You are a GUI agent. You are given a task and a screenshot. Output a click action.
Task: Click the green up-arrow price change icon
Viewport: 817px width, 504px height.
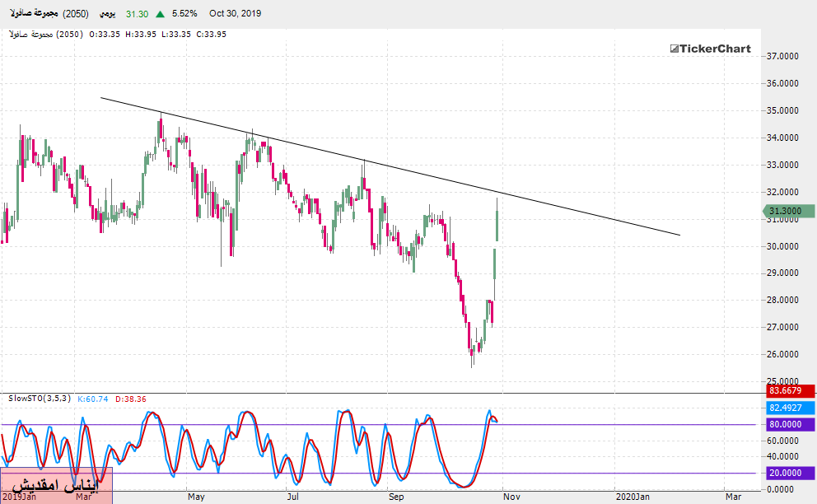158,14
